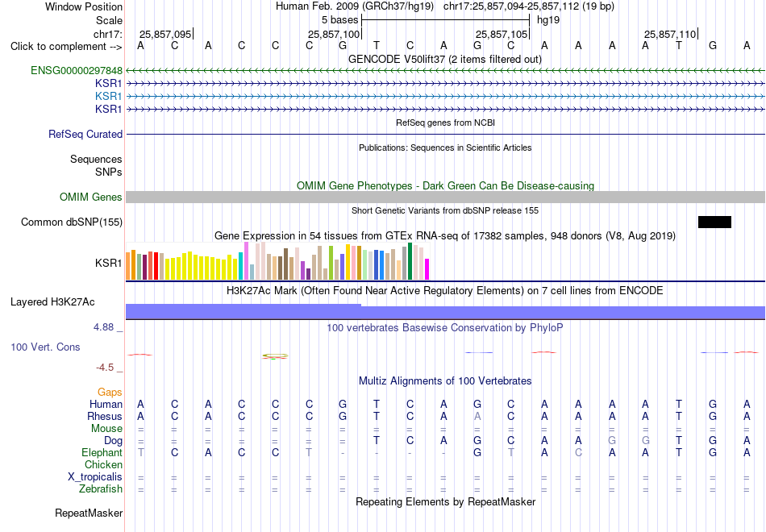Screen dimensions: 766x532
Task: Open the GENCODE V50lift37 track title
Action: pos(444,59)
